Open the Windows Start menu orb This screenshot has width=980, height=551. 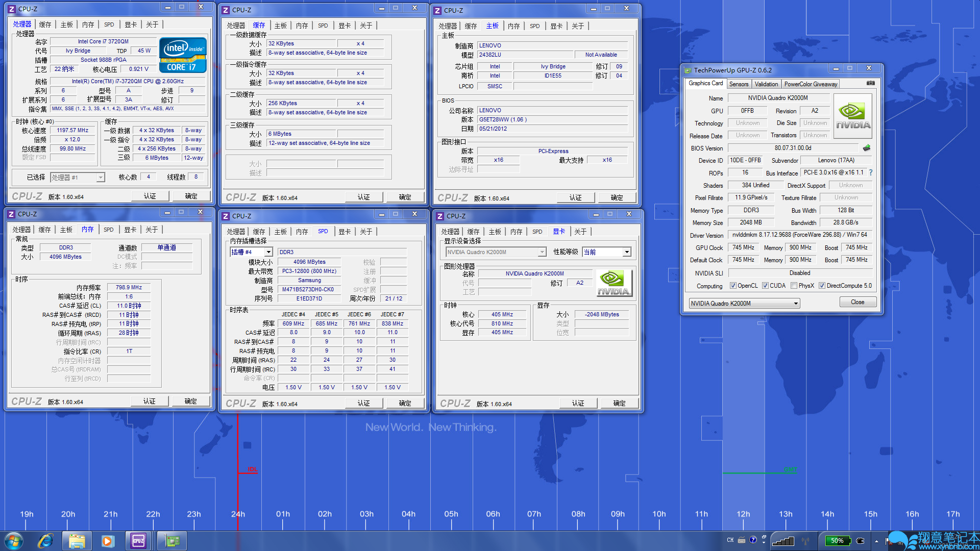coord(14,540)
